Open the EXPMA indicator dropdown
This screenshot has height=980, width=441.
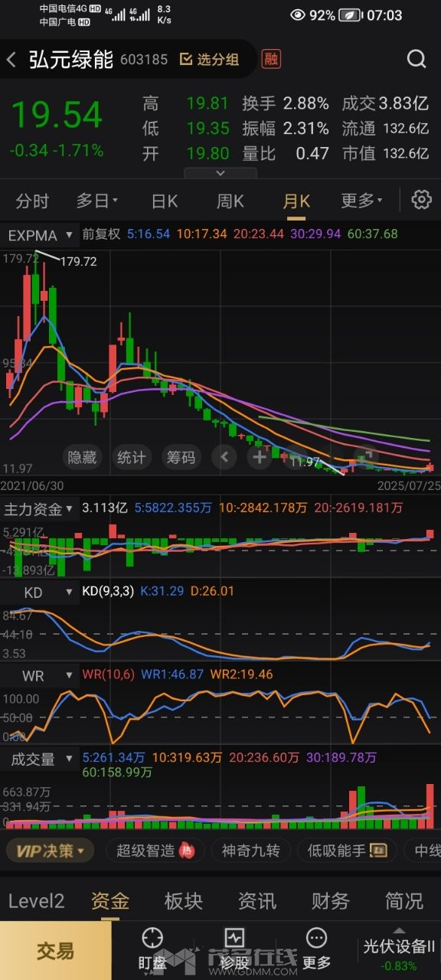[x=41, y=235]
